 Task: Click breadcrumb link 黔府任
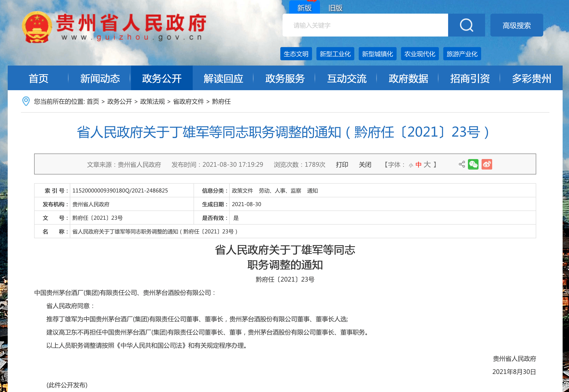point(221,101)
